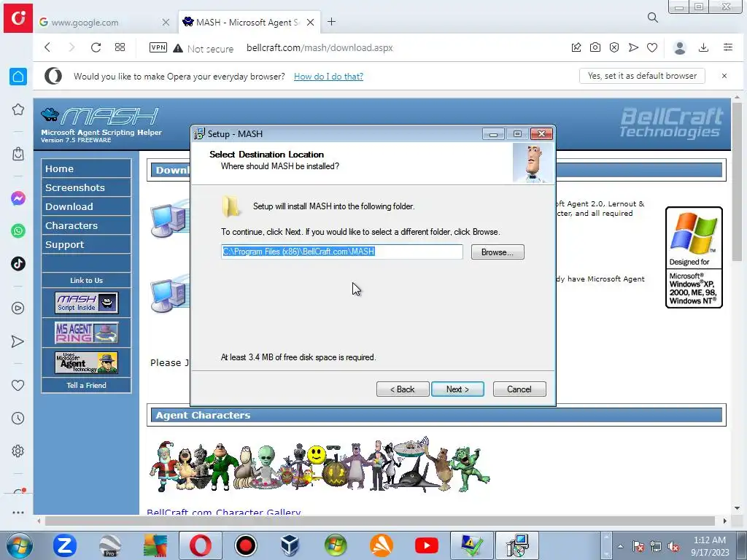Open the Opera menu logo
The width and height of the screenshot is (747, 560).
[18, 18]
